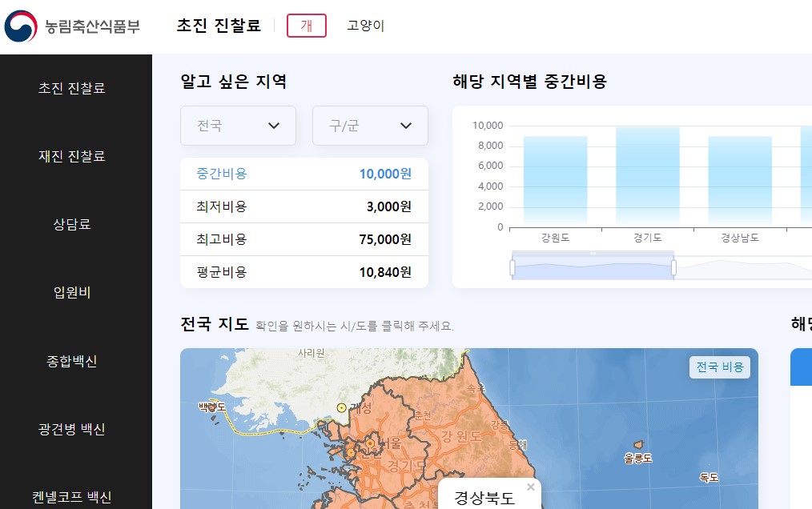Open the 구/군 district dropdown

pos(370,126)
